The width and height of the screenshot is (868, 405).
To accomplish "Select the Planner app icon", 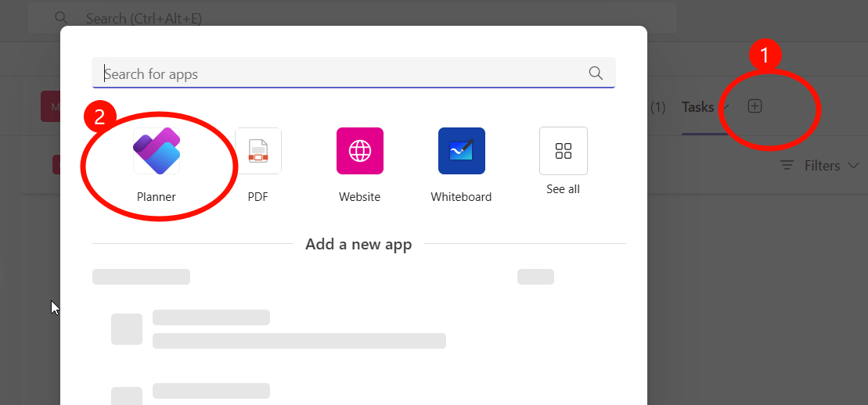I will (157, 150).
